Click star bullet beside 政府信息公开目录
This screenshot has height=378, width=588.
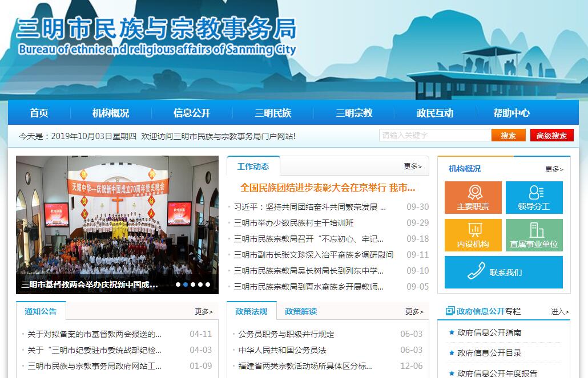[452, 353]
